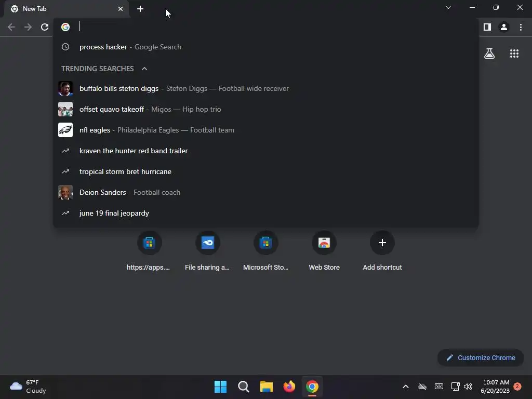Screen dimensions: 532x399
Task: Open the clock showing 10:07 AM
Action: pos(495,387)
